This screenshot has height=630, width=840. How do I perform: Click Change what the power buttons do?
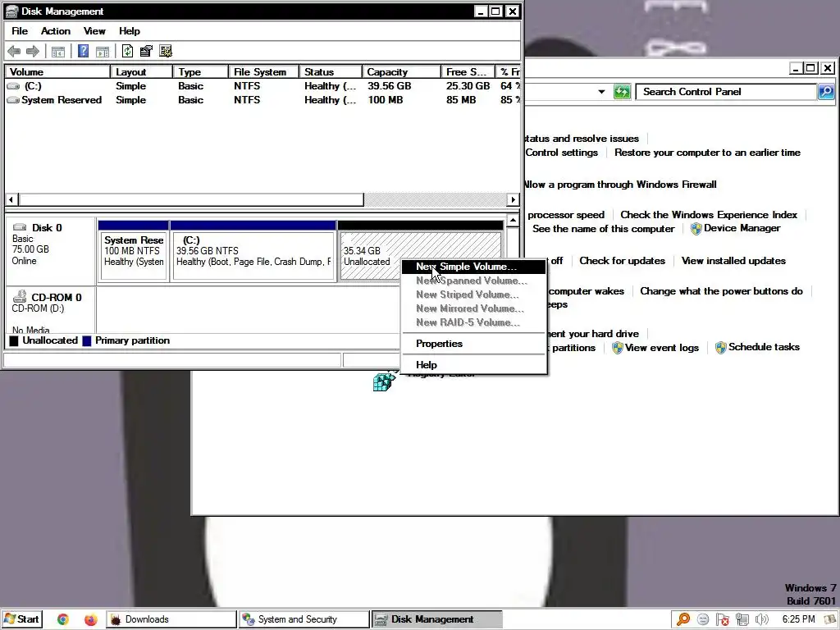coord(721,291)
